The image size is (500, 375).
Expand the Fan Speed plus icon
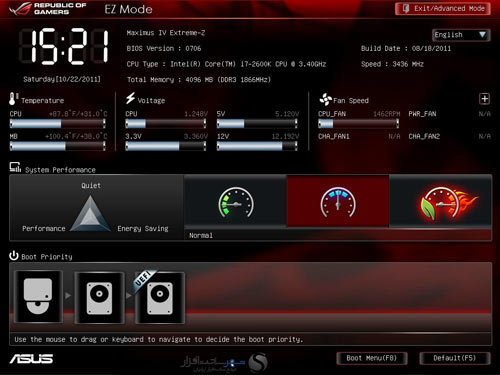[x=484, y=99]
